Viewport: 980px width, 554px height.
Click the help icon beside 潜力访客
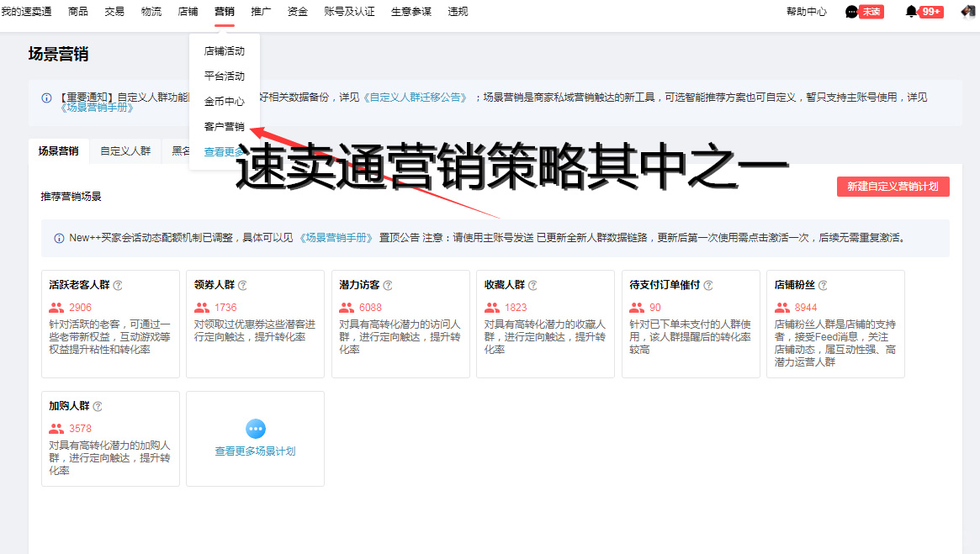[x=388, y=286]
